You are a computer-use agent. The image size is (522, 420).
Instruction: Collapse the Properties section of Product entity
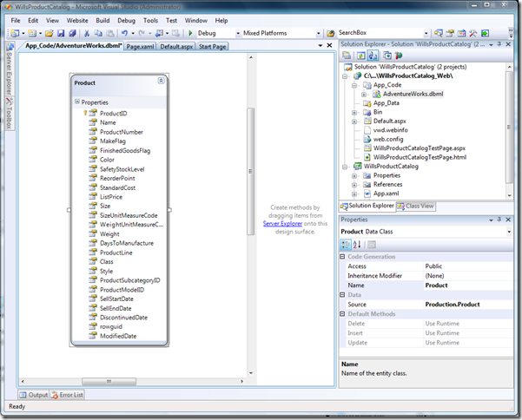[77, 102]
